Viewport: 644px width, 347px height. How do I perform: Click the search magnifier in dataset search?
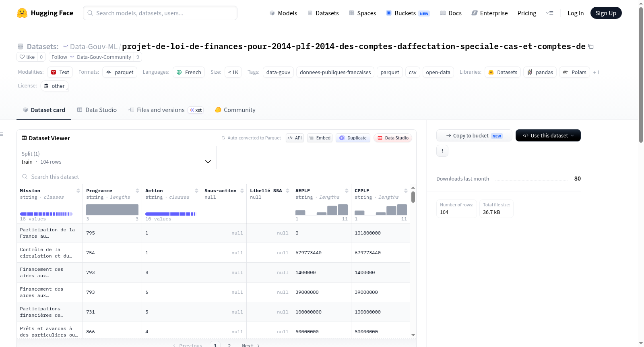click(25, 177)
